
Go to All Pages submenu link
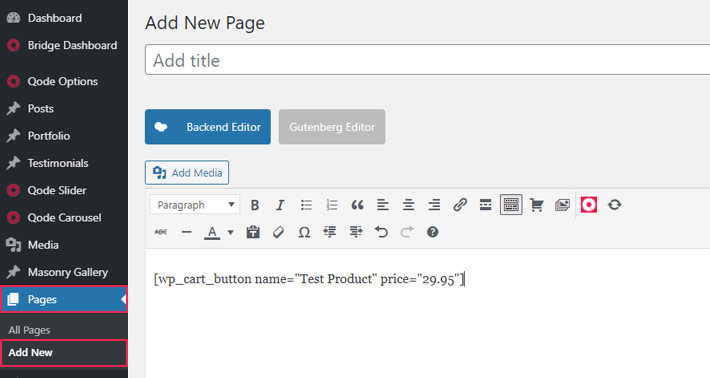pos(29,330)
